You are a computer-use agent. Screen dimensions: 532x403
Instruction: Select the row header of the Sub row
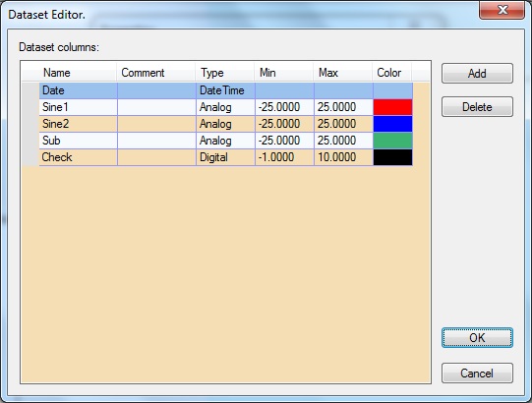30,141
